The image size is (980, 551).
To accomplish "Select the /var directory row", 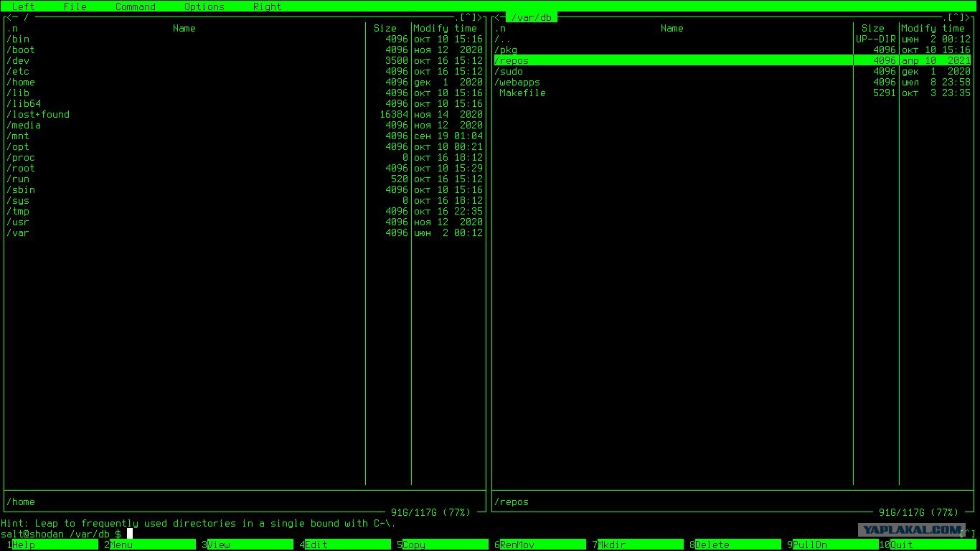I will (x=244, y=232).
